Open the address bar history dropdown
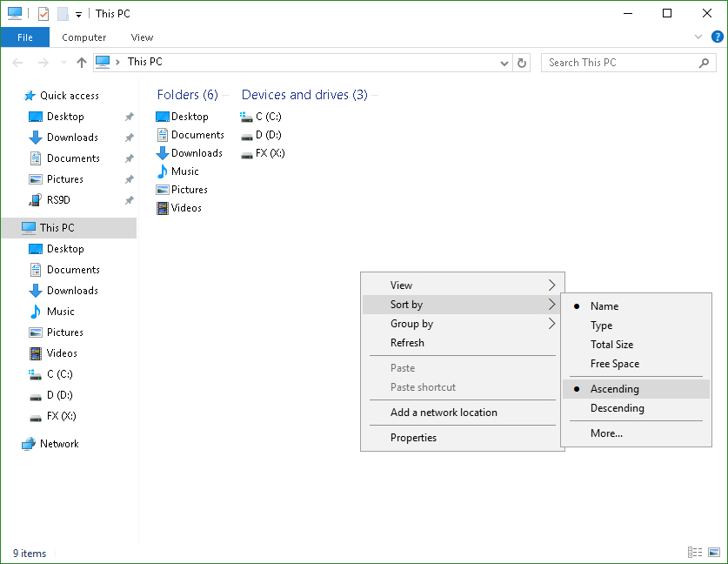The image size is (728, 564). point(505,63)
